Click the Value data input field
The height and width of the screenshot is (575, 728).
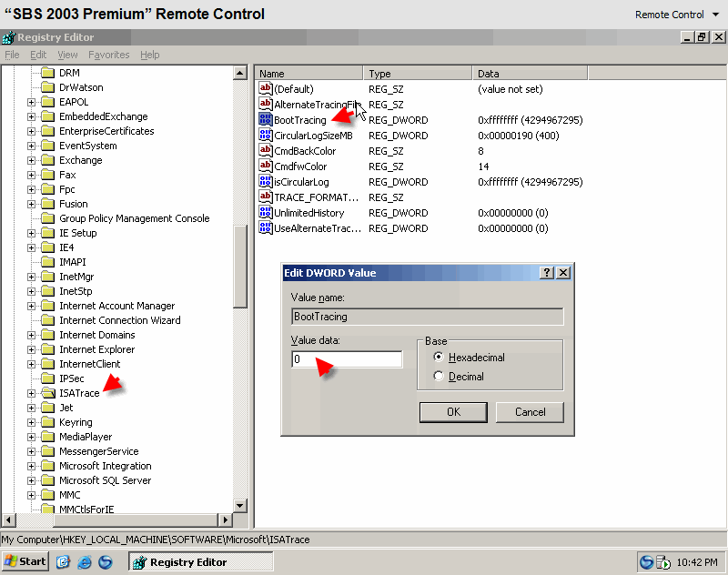point(347,358)
